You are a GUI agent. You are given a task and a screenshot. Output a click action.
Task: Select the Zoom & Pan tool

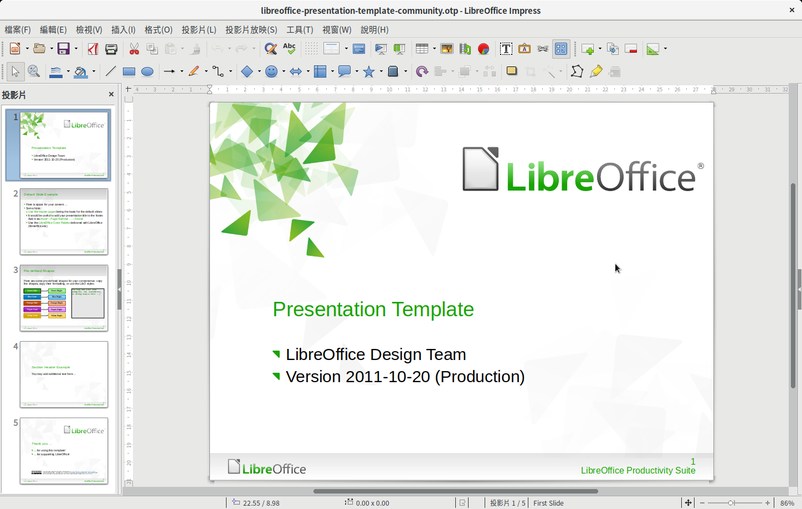[33, 72]
